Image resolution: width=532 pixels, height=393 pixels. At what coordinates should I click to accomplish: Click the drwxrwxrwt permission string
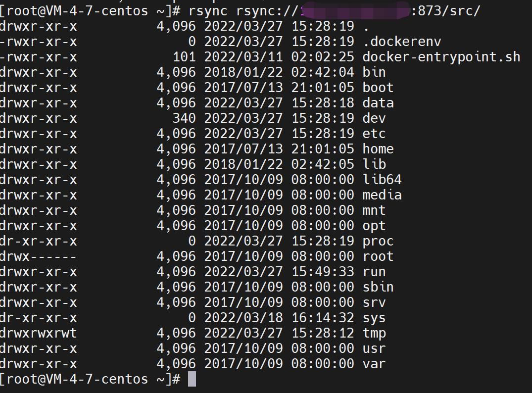tap(38, 333)
